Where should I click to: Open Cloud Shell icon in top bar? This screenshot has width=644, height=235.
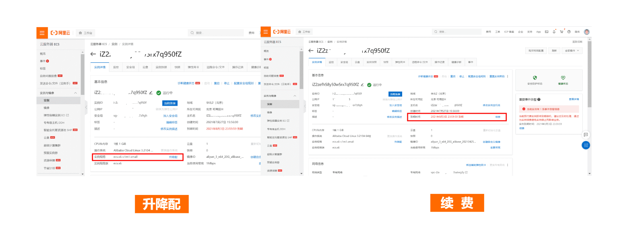tap(547, 32)
